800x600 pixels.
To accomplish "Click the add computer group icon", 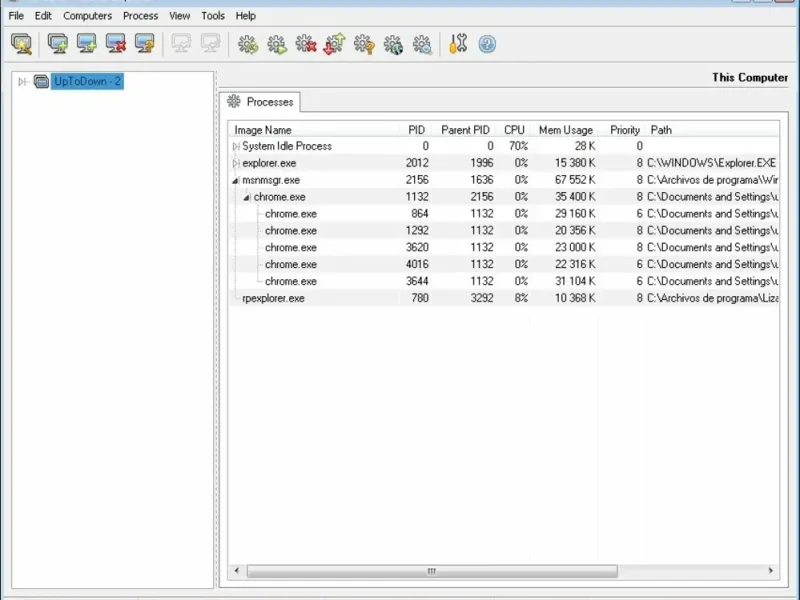I will (x=57, y=44).
